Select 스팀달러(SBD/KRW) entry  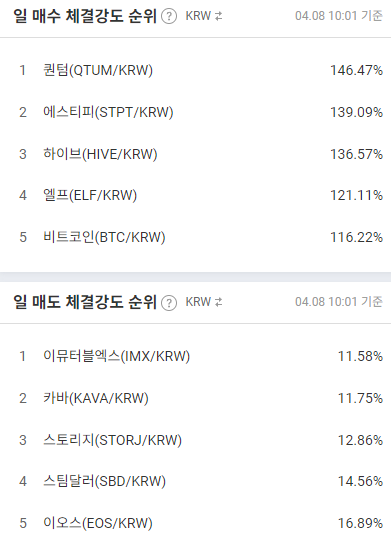pos(104,482)
